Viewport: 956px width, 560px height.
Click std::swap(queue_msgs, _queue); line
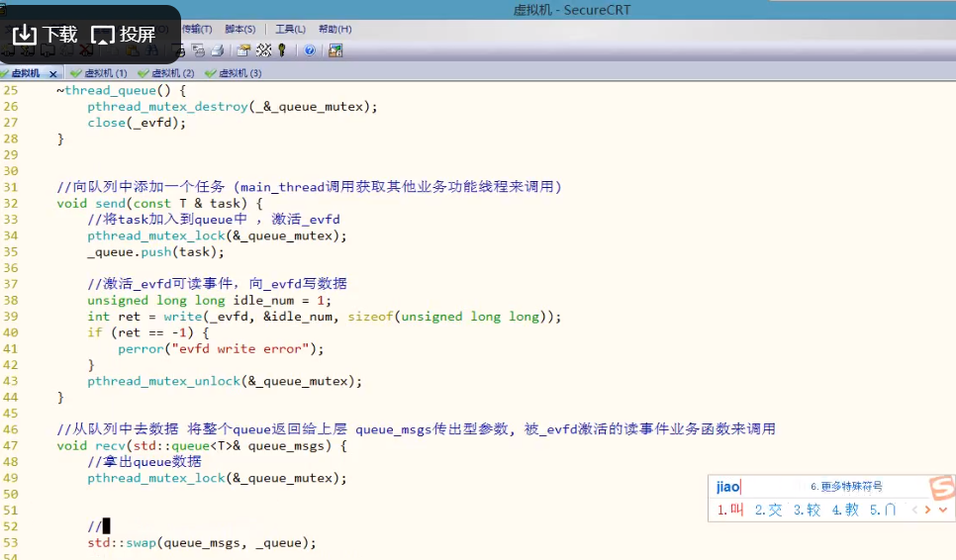[202, 543]
